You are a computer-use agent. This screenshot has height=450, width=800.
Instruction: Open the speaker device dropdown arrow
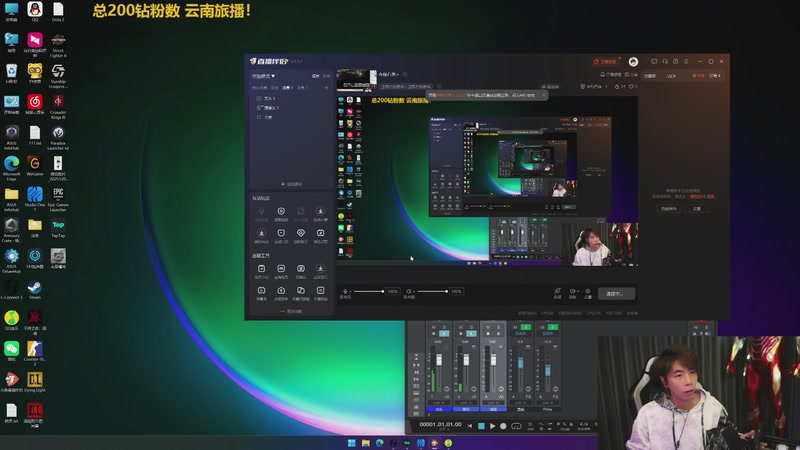tap(413, 291)
